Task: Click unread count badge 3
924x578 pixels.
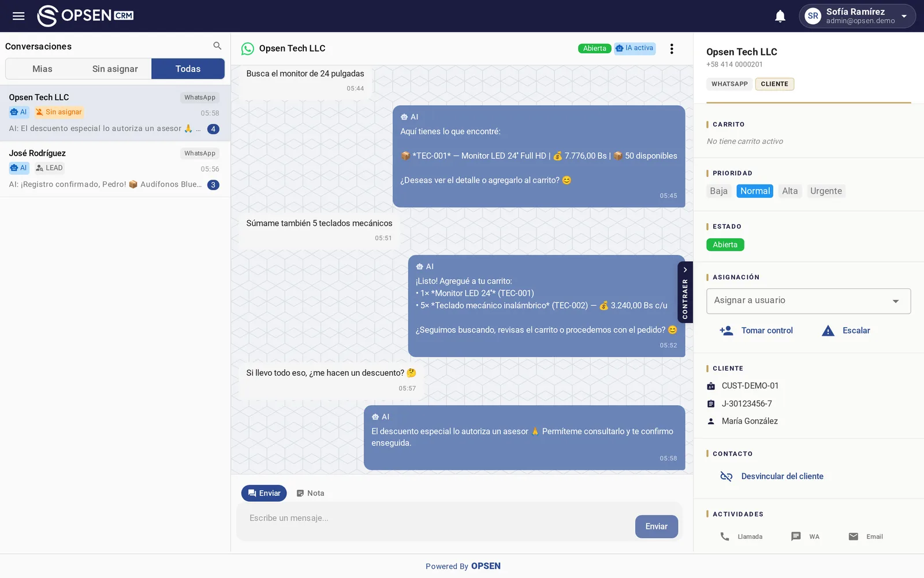Action: pyautogui.click(x=213, y=185)
